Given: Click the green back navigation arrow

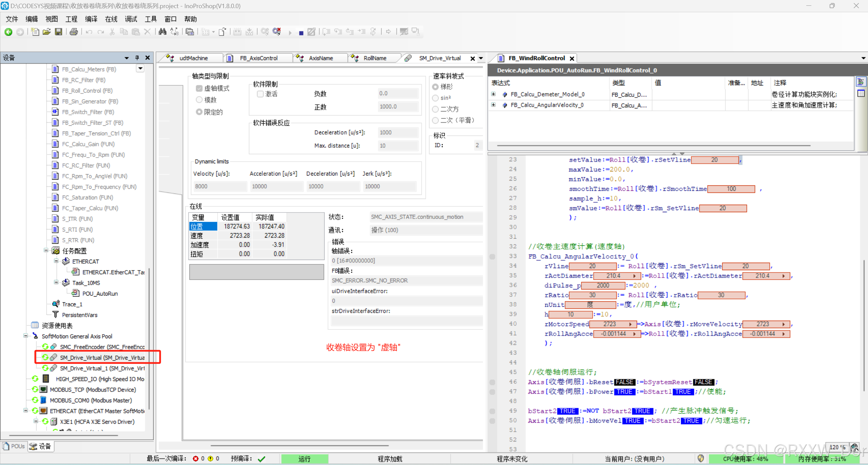Looking at the screenshot, I should click(x=8, y=32).
